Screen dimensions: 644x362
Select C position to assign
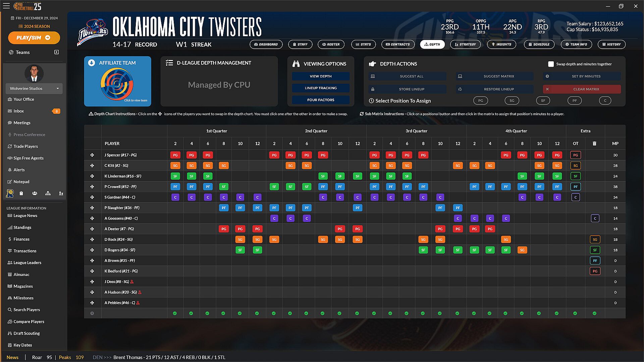click(605, 101)
